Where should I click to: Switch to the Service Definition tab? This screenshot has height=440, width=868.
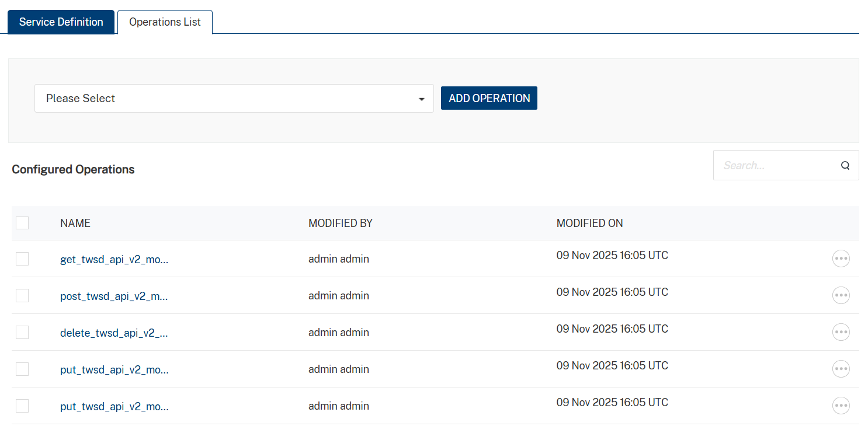tap(61, 22)
